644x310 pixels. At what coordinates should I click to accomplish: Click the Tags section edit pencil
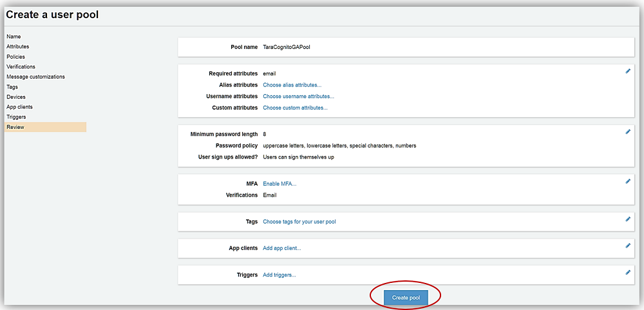pyautogui.click(x=628, y=219)
